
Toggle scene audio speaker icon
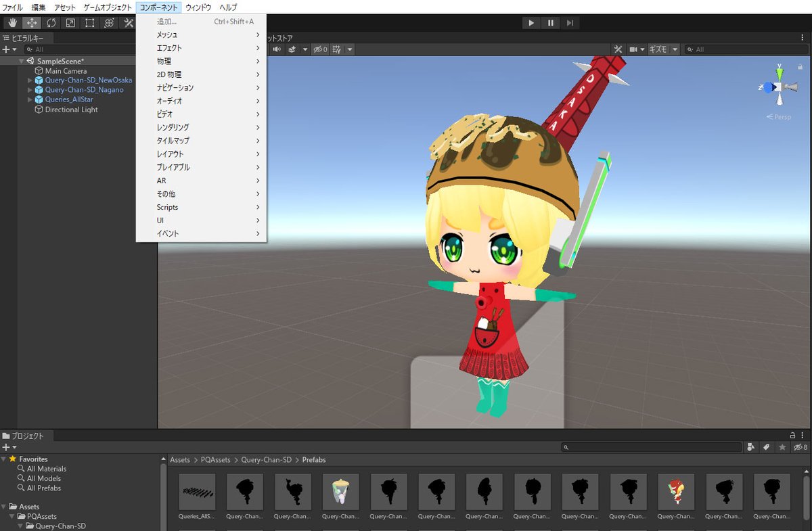coord(277,49)
